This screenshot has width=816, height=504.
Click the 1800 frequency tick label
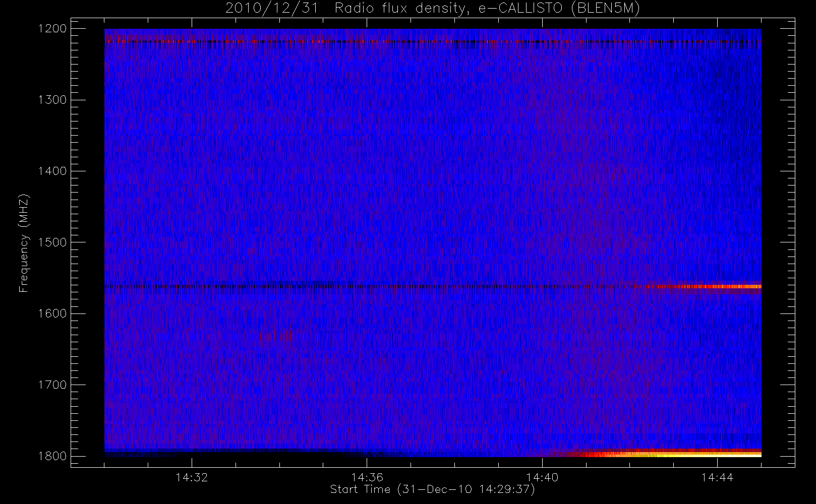(53, 456)
